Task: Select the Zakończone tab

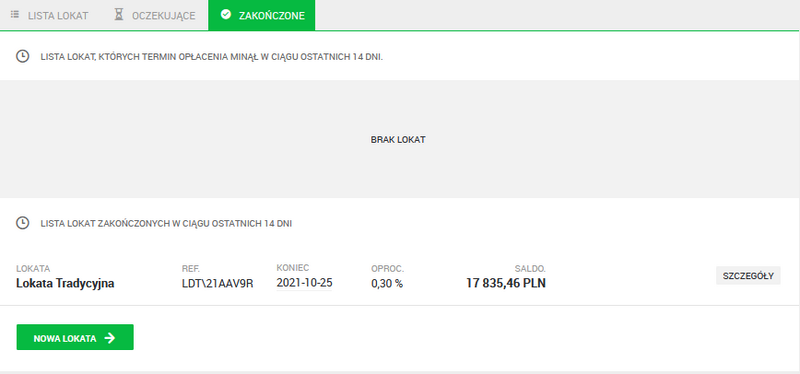Action: coord(262,15)
